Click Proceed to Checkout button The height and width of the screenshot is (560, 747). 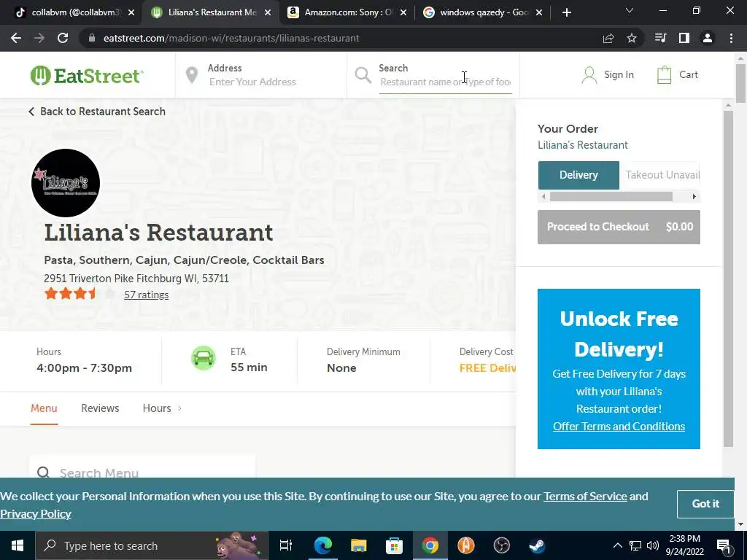coord(619,227)
